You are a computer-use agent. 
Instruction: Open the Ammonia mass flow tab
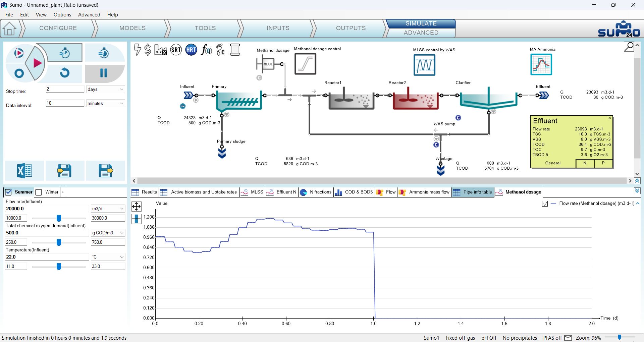point(424,192)
